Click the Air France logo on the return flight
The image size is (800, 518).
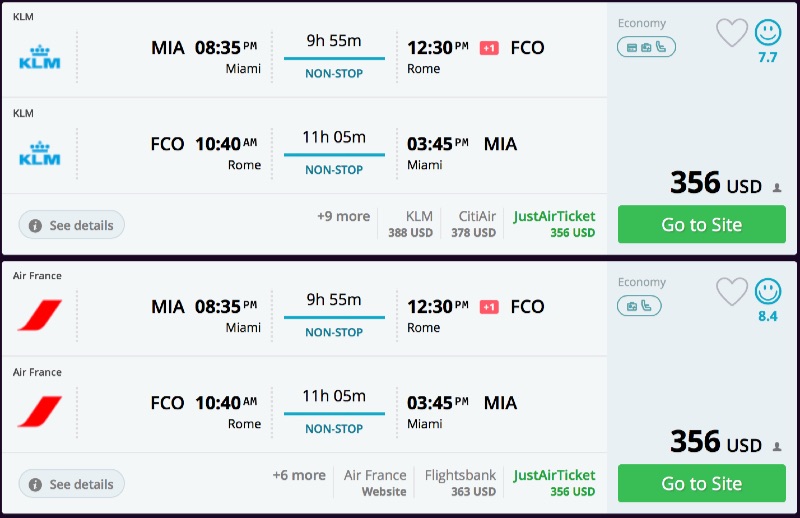pyautogui.click(x=40, y=412)
